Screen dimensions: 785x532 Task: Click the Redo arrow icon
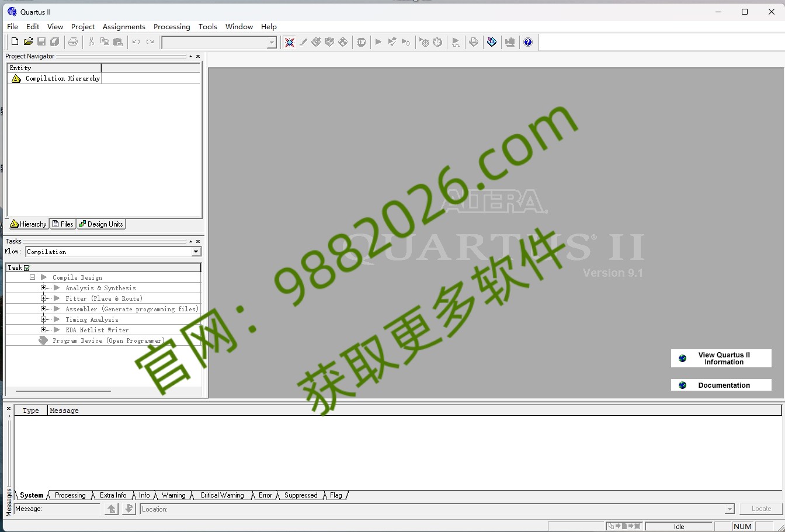click(150, 42)
